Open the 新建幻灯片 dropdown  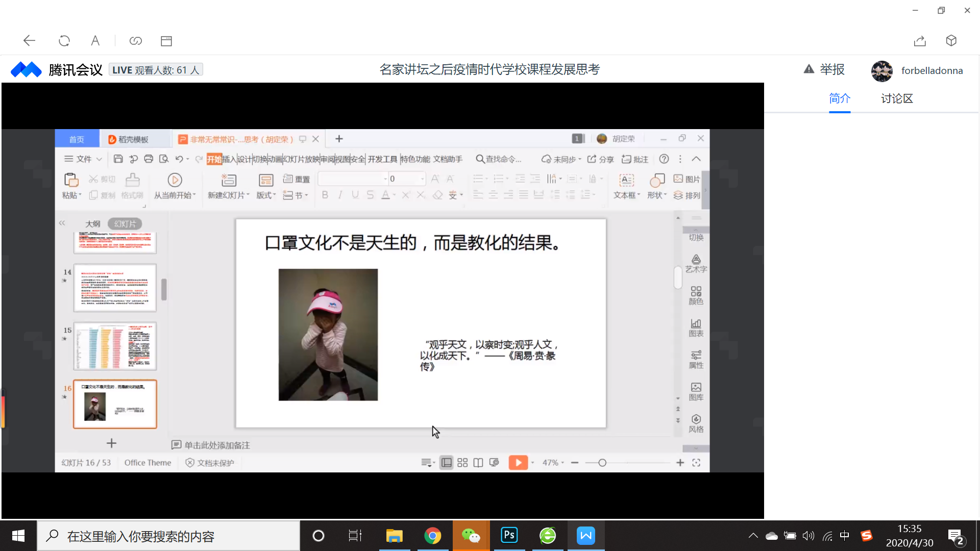tap(228, 195)
